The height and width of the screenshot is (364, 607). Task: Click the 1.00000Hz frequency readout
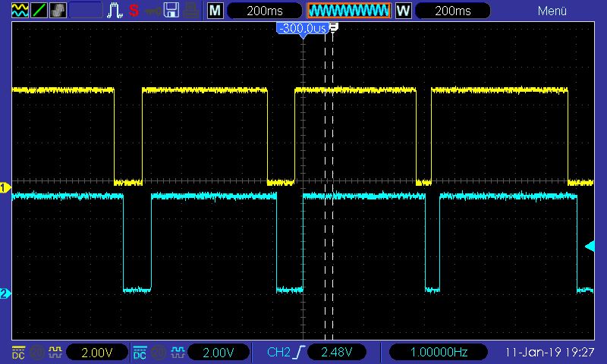439,352
